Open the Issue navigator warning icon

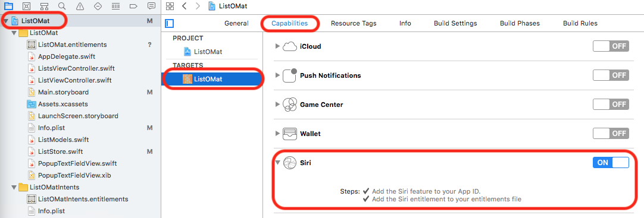(x=80, y=6)
